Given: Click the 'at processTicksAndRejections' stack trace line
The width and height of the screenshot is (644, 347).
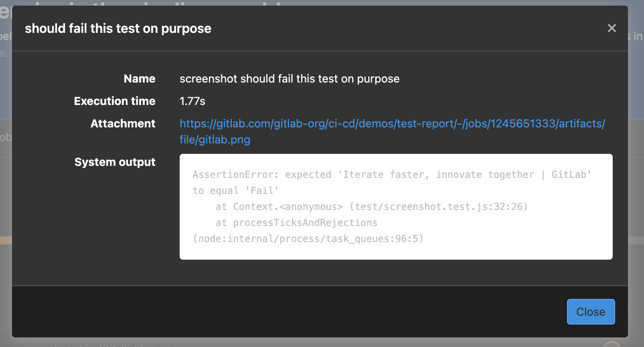Looking at the screenshot, I should point(297,223).
